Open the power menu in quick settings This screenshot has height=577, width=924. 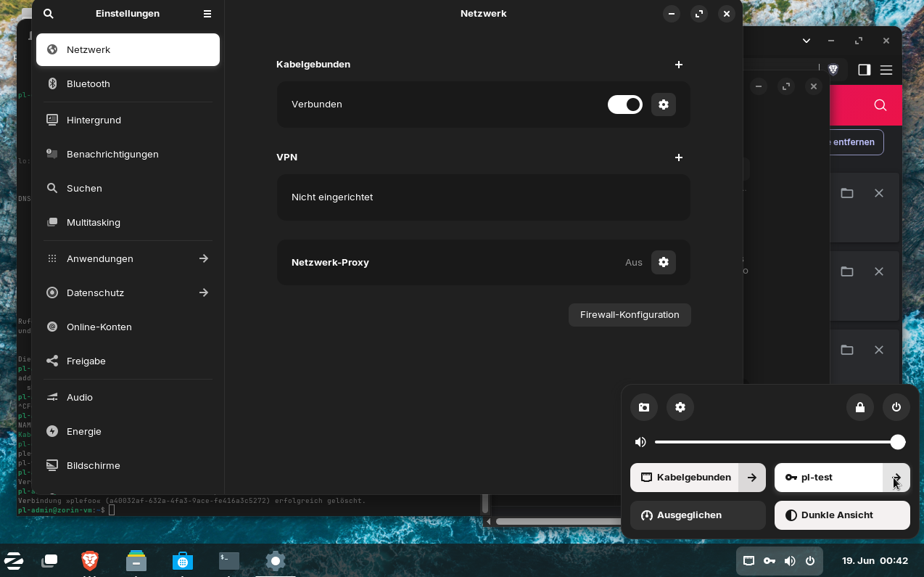click(896, 407)
